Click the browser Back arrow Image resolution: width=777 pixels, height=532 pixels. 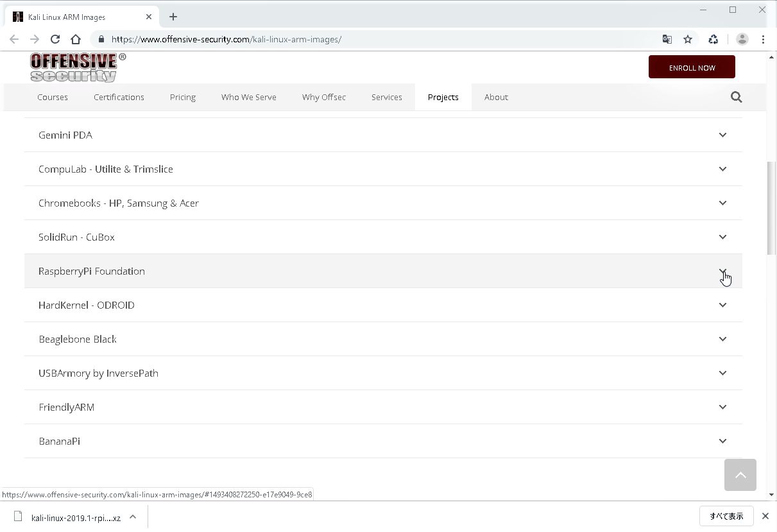coord(14,39)
